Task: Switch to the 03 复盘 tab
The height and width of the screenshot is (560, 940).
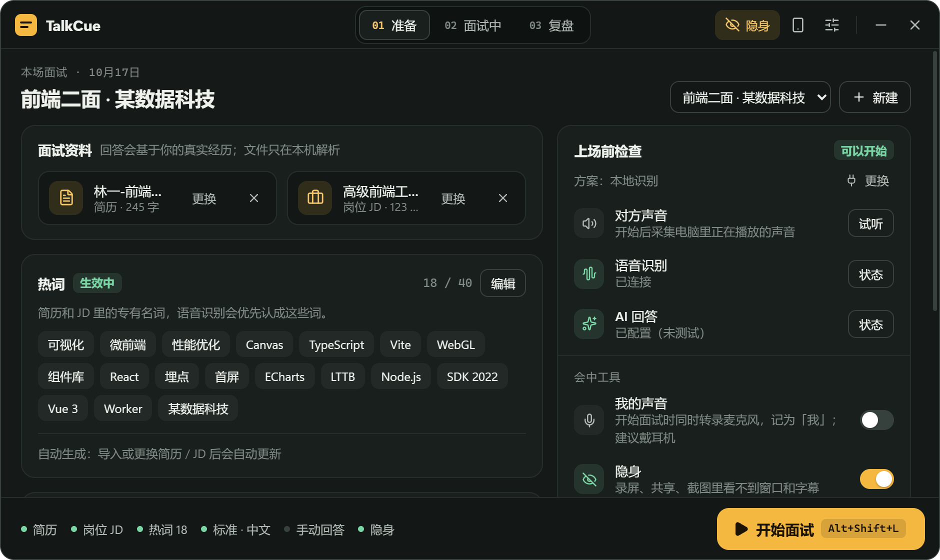Action: point(551,25)
